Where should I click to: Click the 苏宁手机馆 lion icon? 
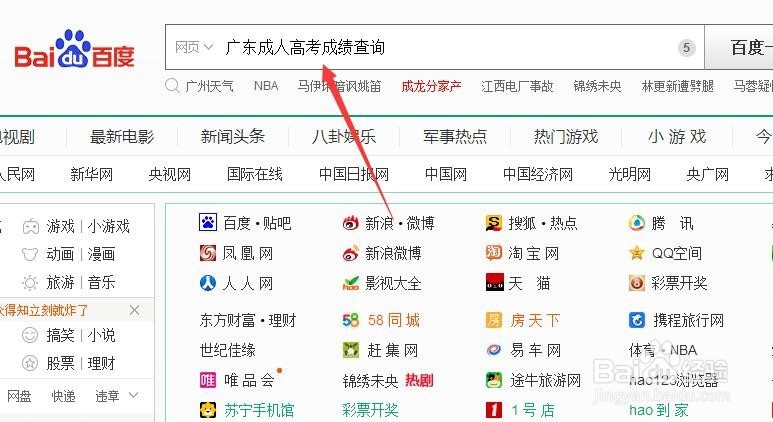(208, 410)
